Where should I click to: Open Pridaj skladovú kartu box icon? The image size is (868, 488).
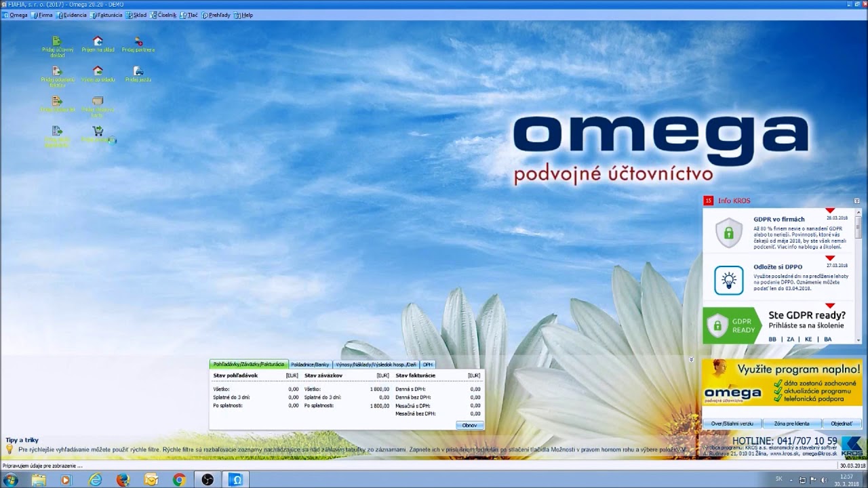(98, 101)
